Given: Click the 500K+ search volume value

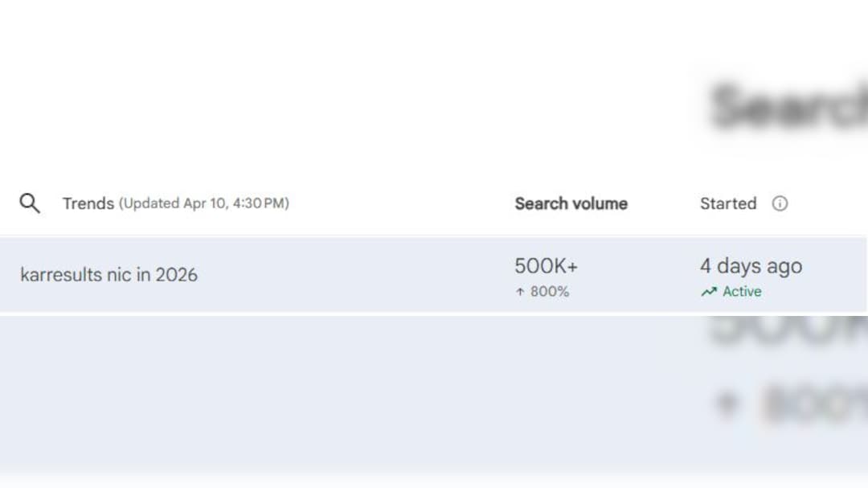Looking at the screenshot, I should (x=546, y=266).
